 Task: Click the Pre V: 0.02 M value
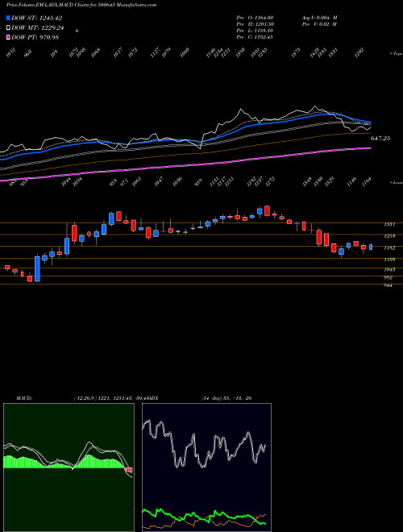pyautogui.click(x=319, y=24)
